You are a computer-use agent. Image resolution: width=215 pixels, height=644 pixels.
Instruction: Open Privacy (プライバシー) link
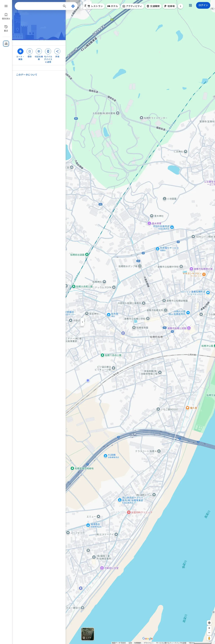(149, 643)
